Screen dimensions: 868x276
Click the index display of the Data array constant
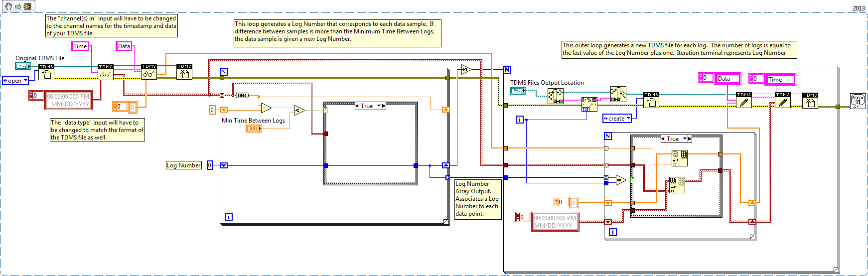click(x=706, y=78)
